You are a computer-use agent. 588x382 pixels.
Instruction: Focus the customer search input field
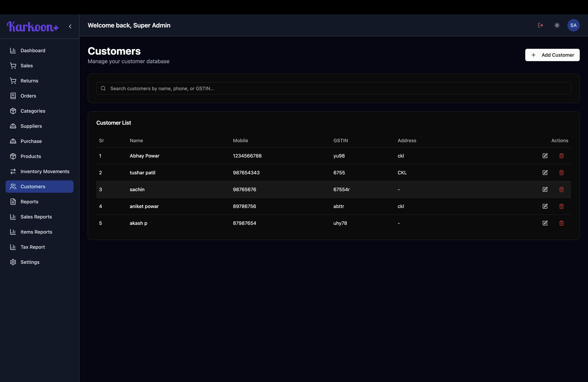coord(334,88)
